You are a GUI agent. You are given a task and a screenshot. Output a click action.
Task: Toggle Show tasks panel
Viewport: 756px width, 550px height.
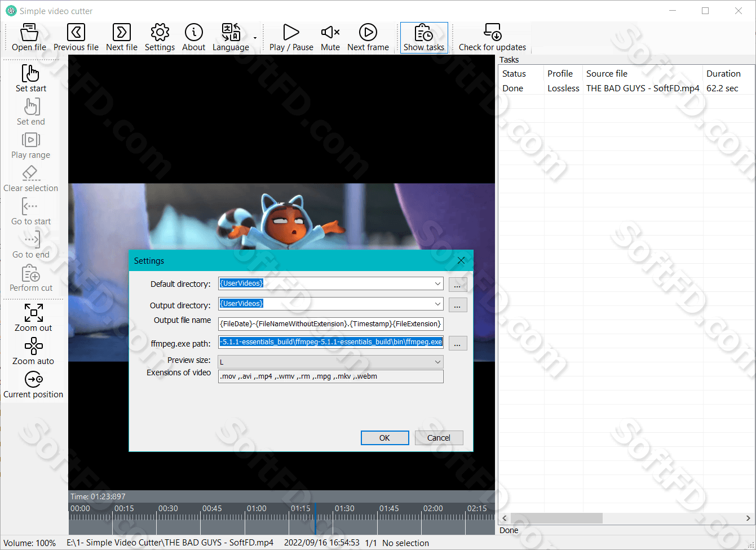(x=424, y=38)
